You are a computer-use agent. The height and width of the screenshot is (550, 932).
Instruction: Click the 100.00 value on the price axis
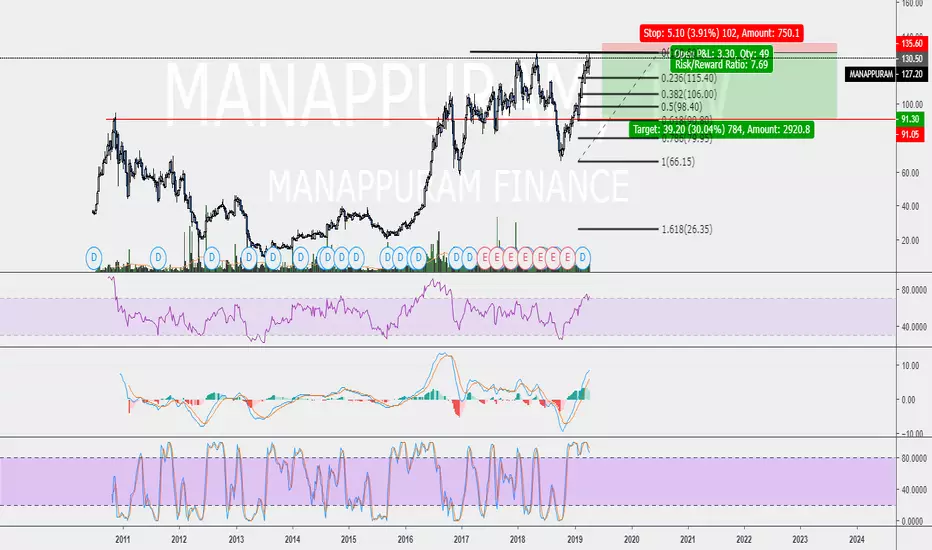(x=910, y=105)
